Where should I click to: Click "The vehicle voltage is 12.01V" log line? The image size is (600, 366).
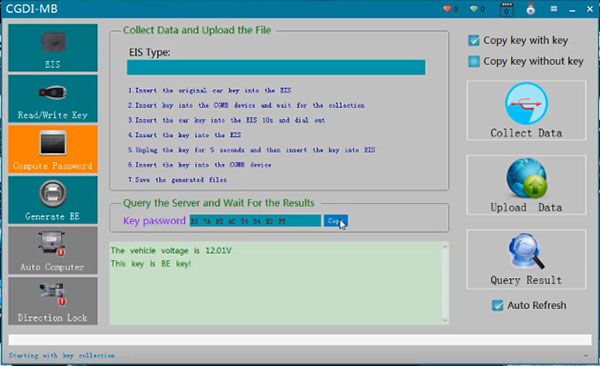[171, 251]
